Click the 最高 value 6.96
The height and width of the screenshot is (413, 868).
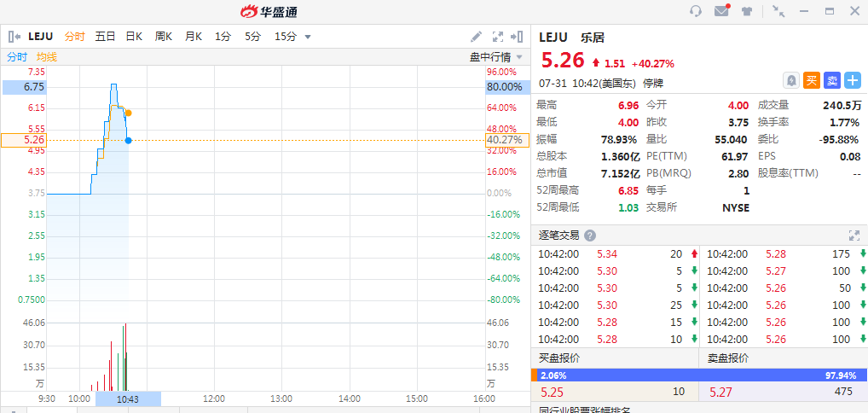pos(628,105)
